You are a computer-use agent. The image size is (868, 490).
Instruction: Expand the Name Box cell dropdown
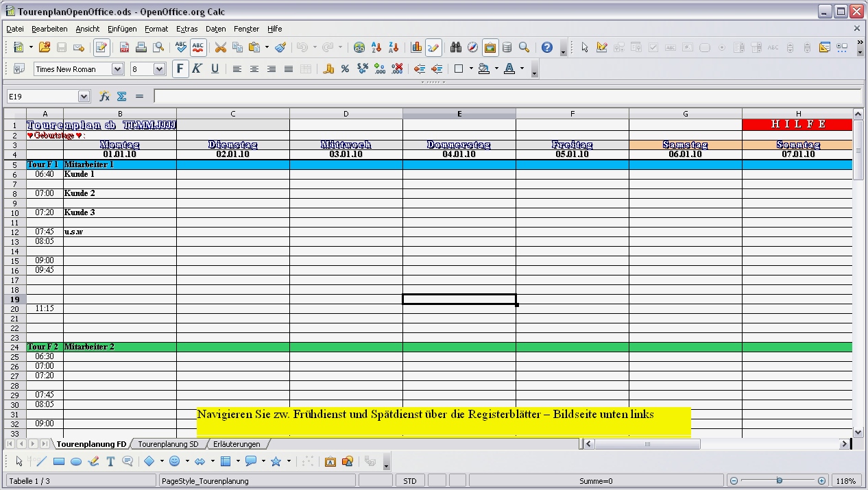84,97
